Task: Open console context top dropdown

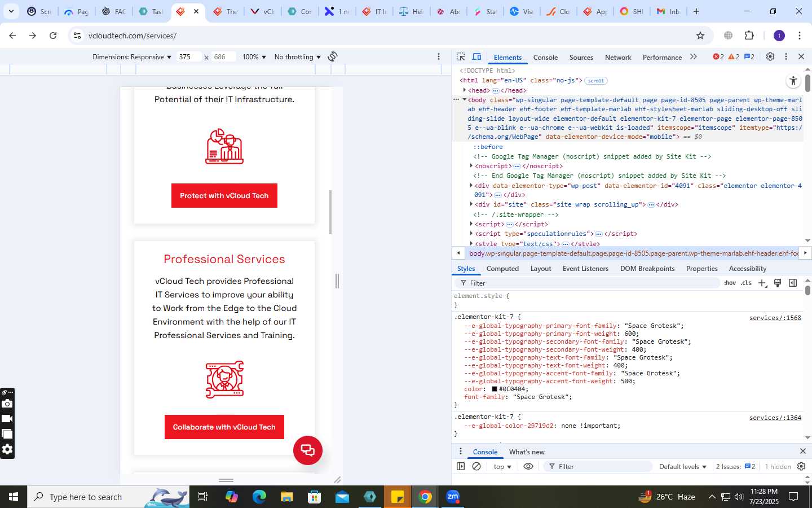Action: 502,467
